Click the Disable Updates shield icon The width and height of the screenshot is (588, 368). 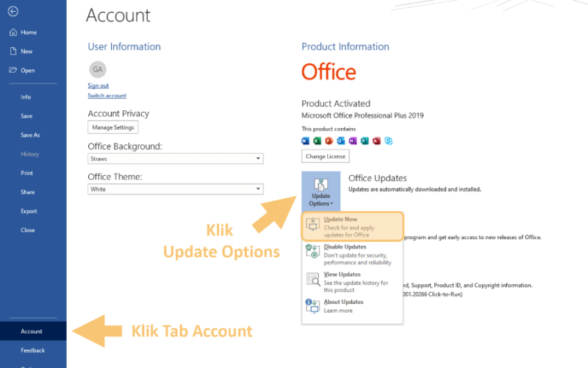tap(312, 251)
